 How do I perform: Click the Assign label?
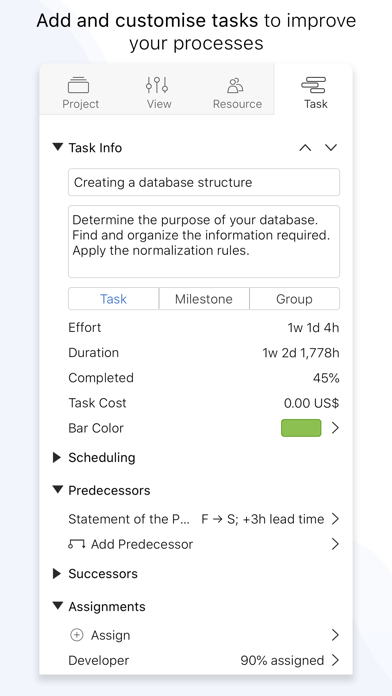coord(111,636)
